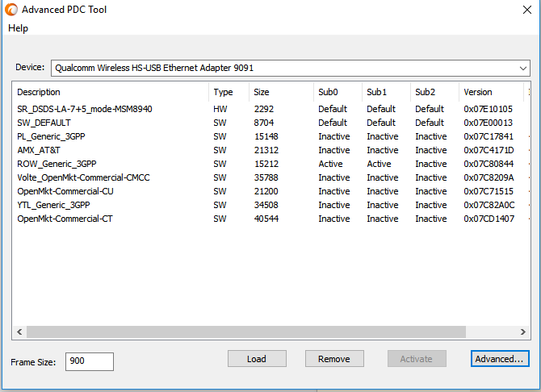Expand the Device dropdown list
Viewport: 541px width, 392px height.
(522, 69)
